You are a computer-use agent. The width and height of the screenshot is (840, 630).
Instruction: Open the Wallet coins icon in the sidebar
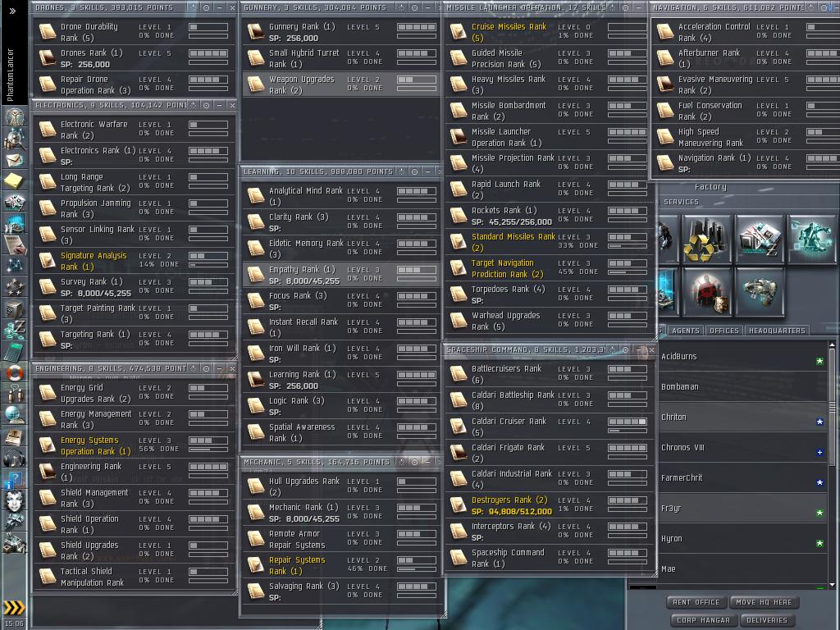click(x=15, y=330)
